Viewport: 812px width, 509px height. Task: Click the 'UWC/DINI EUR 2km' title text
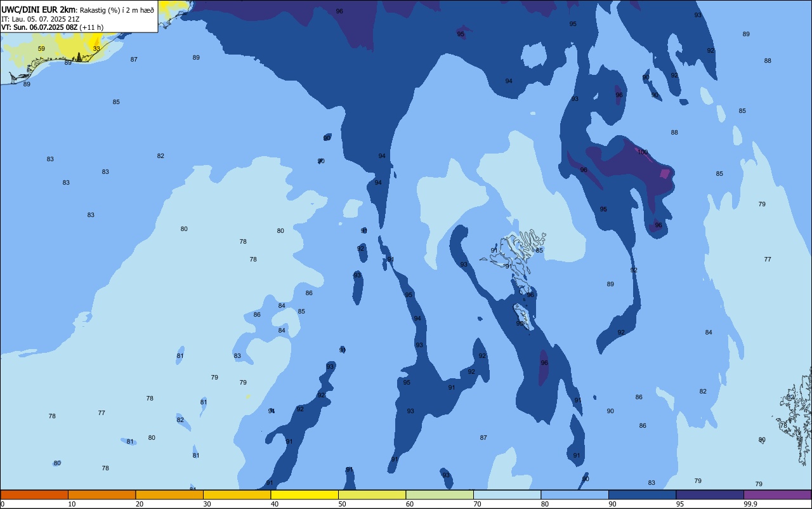click(x=39, y=10)
